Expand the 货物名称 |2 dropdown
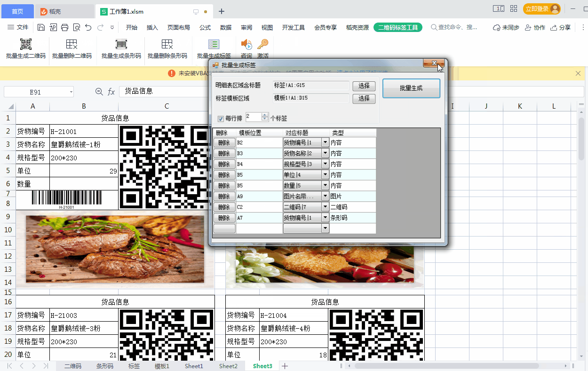The image size is (588, 371). (x=325, y=153)
